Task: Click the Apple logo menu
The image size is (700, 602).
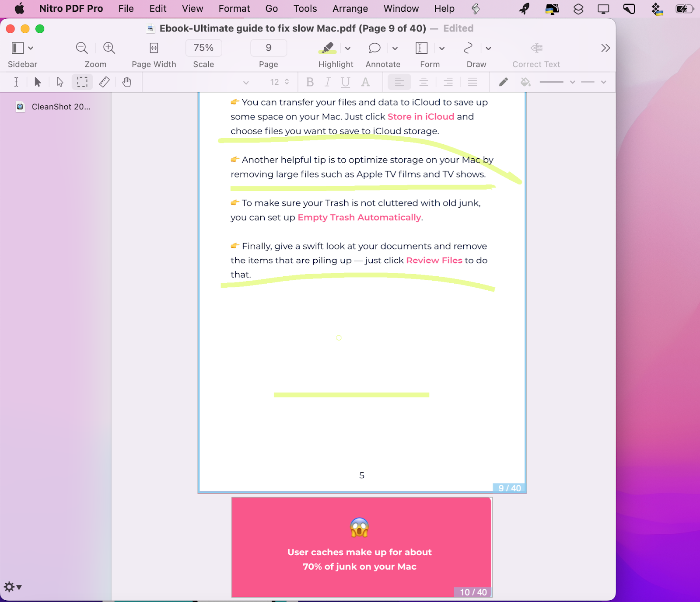Action: click(x=20, y=9)
